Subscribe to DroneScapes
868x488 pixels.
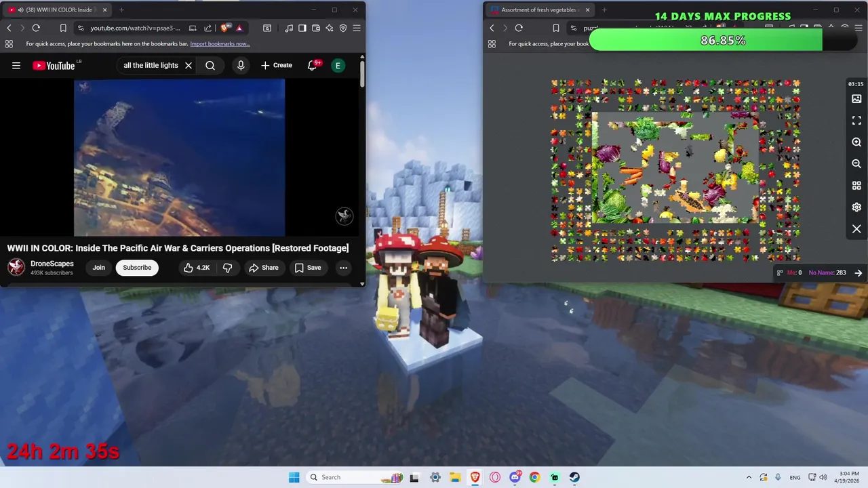pos(137,268)
